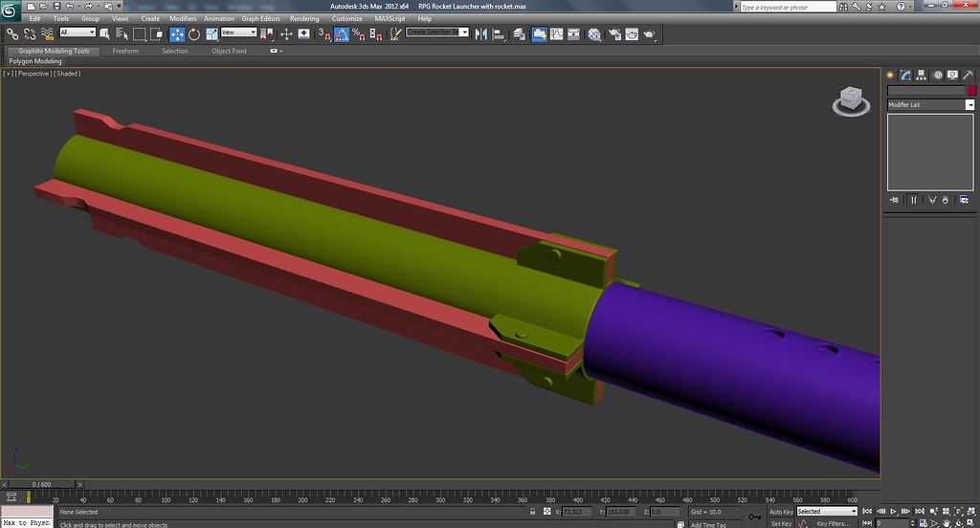Screen dimensions: 980x528
Task: Open the selection filter All dropdown
Action: click(x=78, y=33)
